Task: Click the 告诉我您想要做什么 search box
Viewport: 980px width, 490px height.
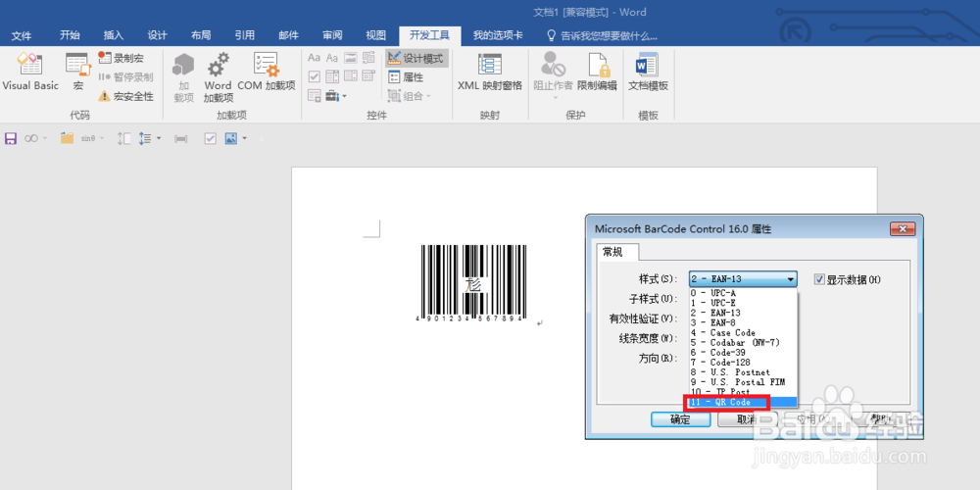Action: pyautogui.click(x=602, y=35)
